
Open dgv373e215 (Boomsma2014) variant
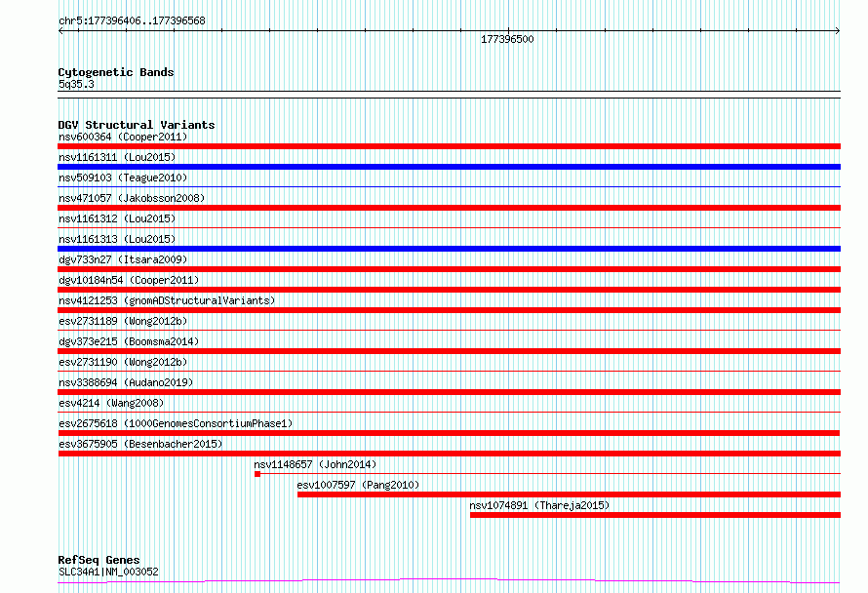pos(129,341)
